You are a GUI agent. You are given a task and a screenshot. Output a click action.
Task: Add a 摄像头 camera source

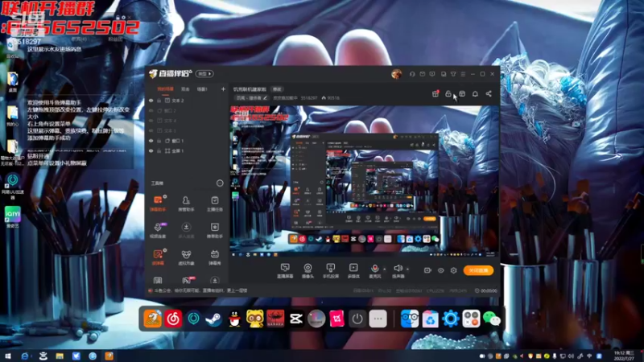tap(308, 271)
